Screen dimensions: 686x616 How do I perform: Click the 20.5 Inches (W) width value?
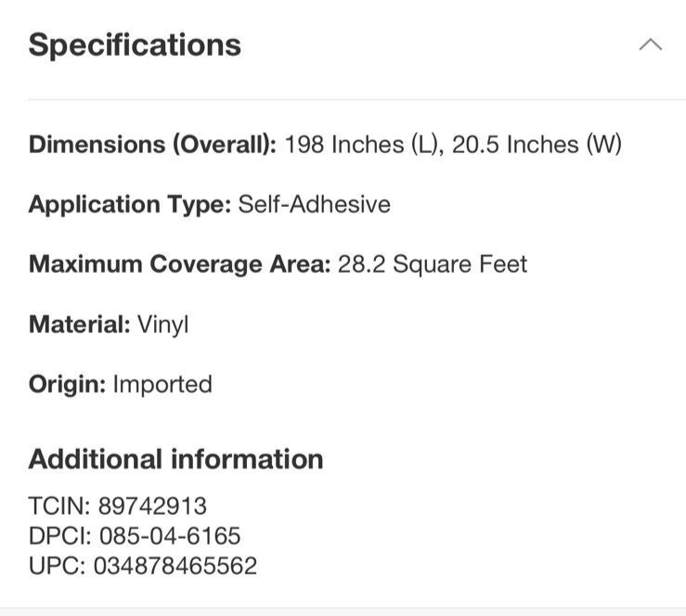tap(537, 145)
